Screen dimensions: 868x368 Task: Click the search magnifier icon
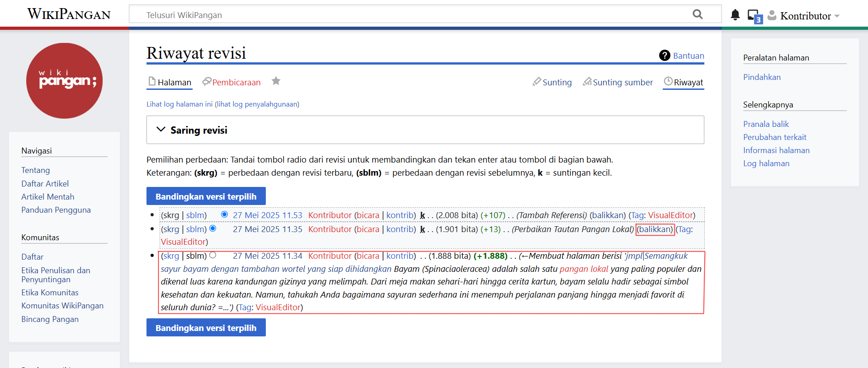pos(698,14)
